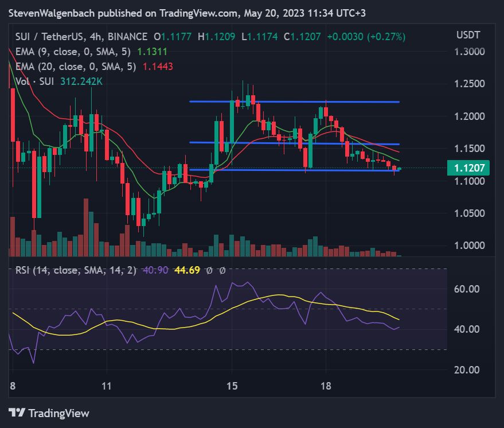The image size is (504, 428).
Task: Select the EMA 9 indicator legend
Action: point(91,52)
